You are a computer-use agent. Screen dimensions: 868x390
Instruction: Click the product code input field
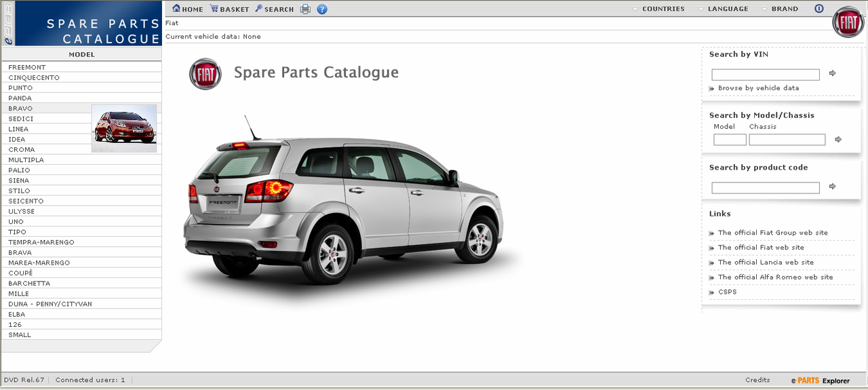[766, 187]
